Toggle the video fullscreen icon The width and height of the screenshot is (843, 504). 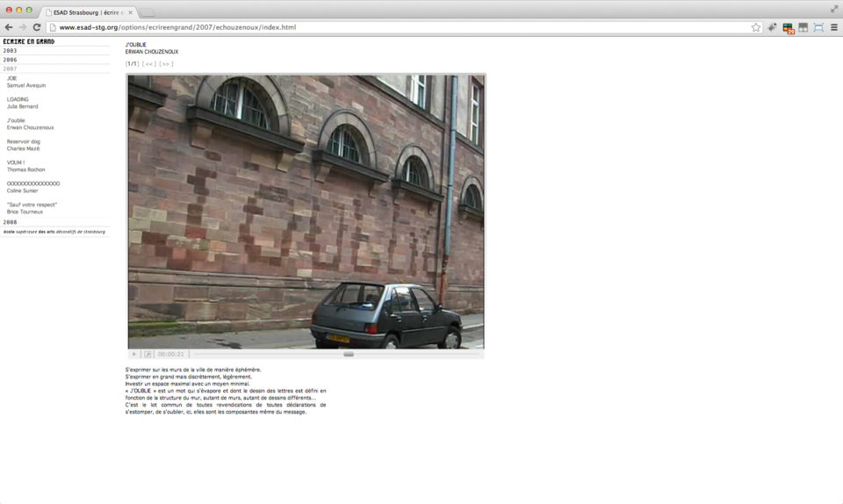point(148,354)
